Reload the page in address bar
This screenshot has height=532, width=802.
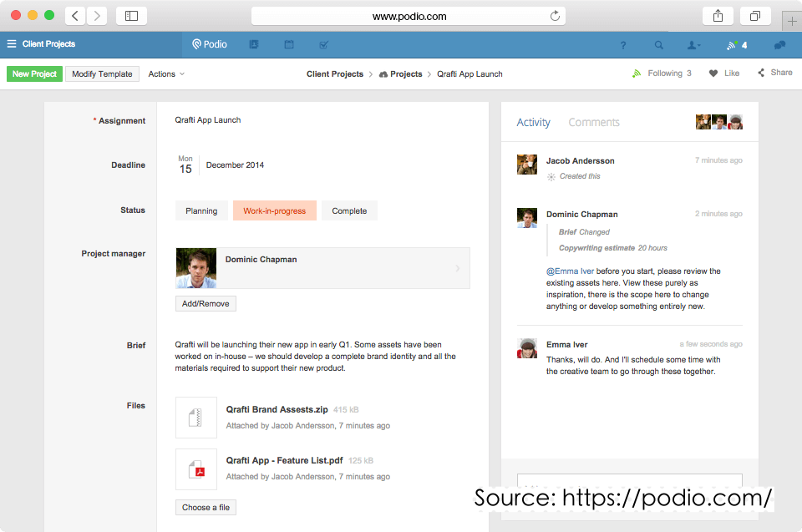(555, 16)
